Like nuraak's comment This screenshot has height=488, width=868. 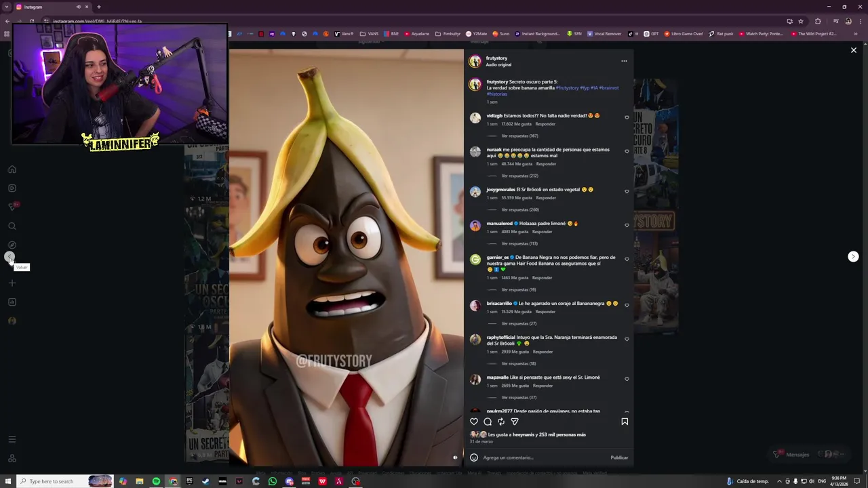tap(627, 151)
